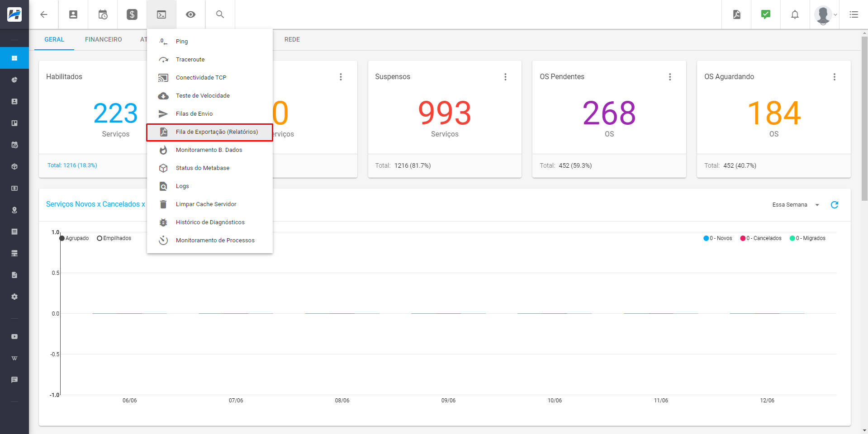Open the notifications bell
The width and height of the screenshot is (868, 434).
(795, 14)
